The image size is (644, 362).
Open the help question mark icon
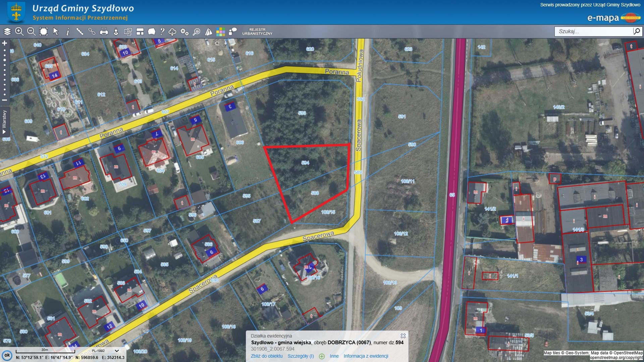[x=162, y=32]
